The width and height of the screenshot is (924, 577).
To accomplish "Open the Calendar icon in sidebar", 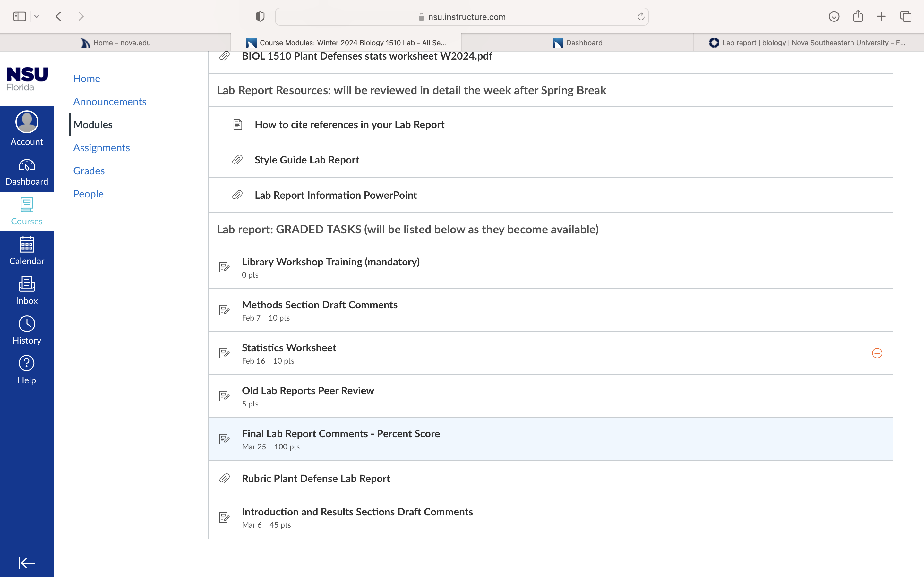I will click(x=27, y=244).
